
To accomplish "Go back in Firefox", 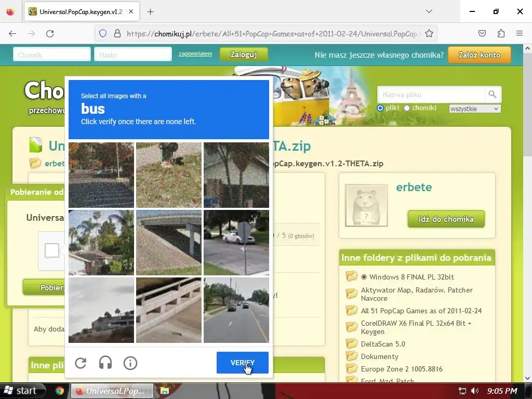I will click(x=12, y=34).
